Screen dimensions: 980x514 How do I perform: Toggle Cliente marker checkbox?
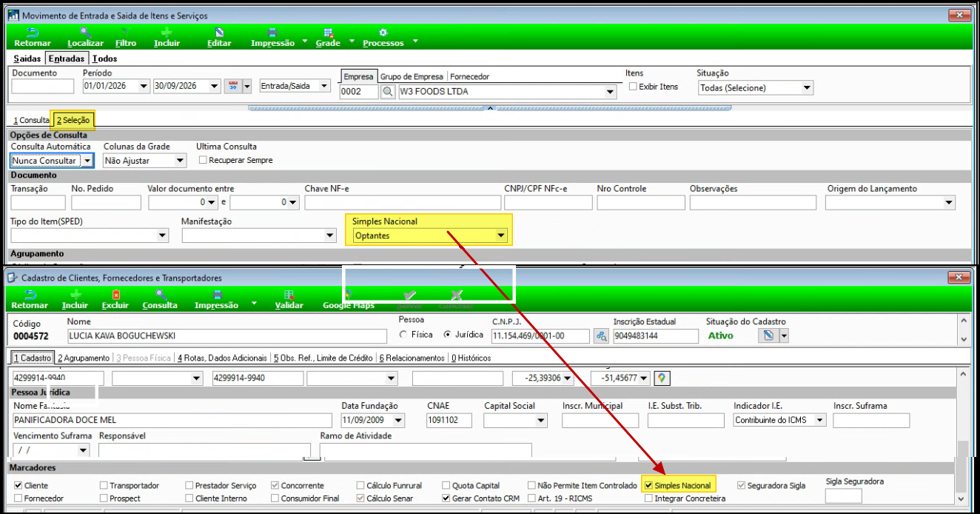coord(18,486)
